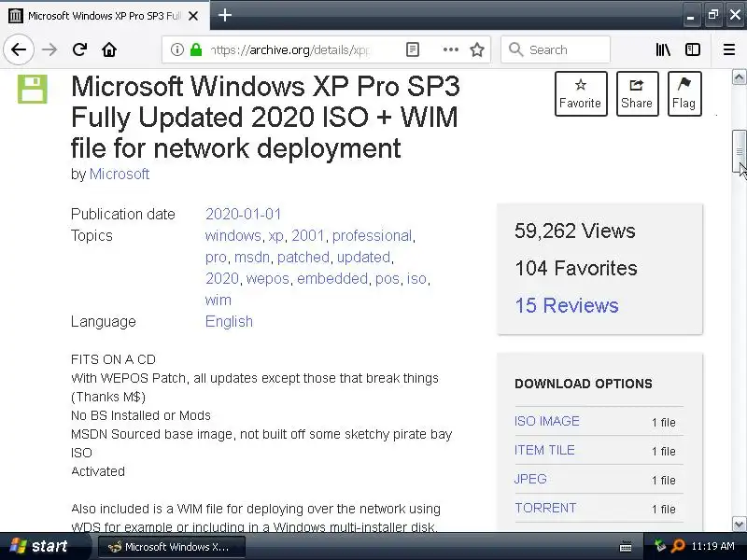Open the Firefox hamburger menu
The image size is (747, 560).
click(x=729, y=49)
